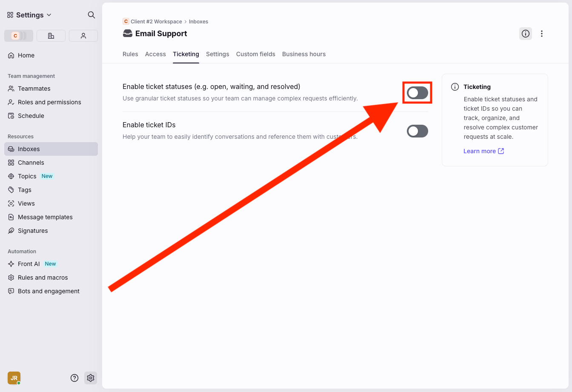Click the info icon next to Email Support
572x392 pixels.
(x=526, y=34)
